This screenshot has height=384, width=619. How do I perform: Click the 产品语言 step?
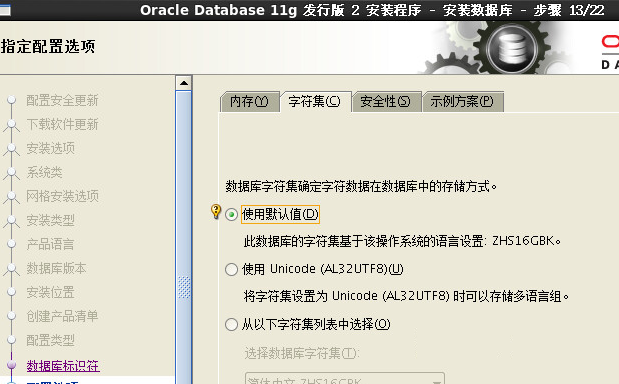pos(50,244)
